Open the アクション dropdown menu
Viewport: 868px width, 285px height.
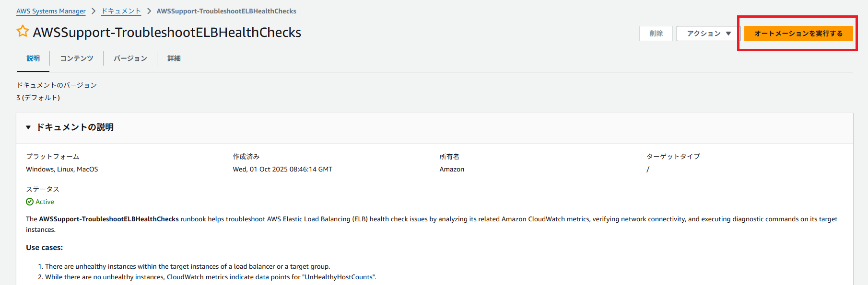coord(708,34)
